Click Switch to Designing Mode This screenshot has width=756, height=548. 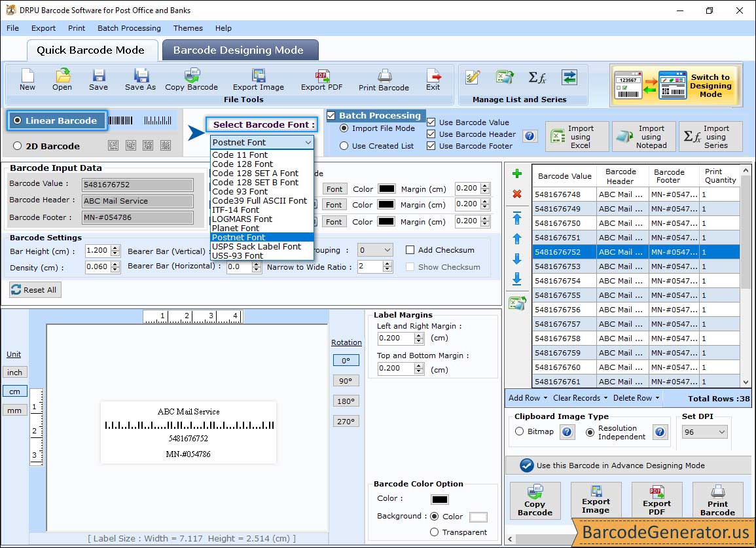(675, 85)
